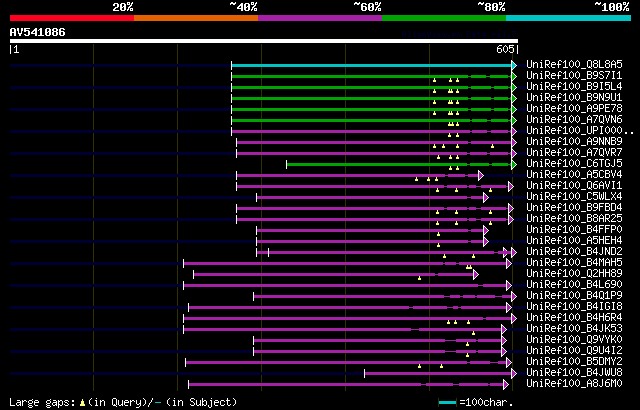Click the yellow gap marker on A5HEH4 row
This screenshot has height=410, width=640.
click(438, 245)
